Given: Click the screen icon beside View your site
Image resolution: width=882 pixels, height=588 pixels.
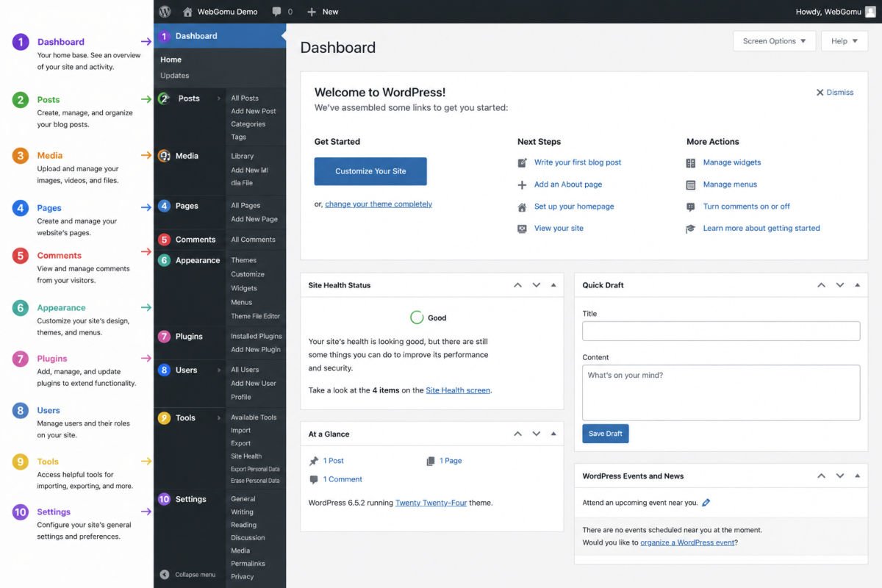Looking at the screenshot, I should pyautogui.click(x=522, y=229).
